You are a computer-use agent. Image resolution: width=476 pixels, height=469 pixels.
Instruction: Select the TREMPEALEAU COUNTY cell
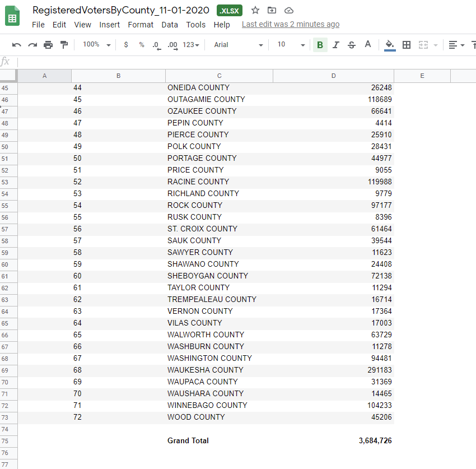[x=219, y=300]
